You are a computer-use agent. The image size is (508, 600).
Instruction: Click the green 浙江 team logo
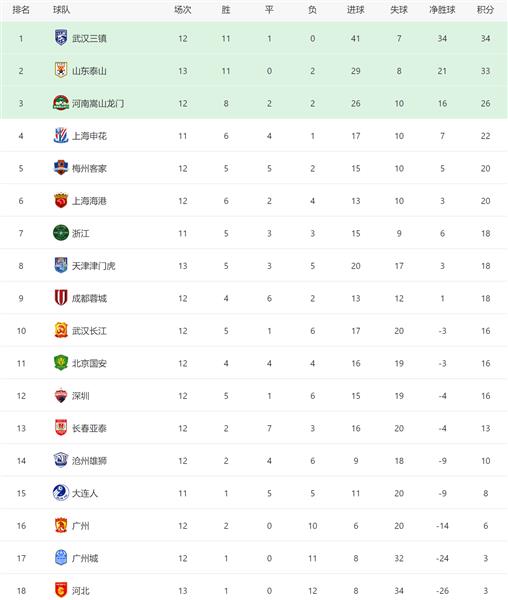pyautogui.click(x=61, y=233)
